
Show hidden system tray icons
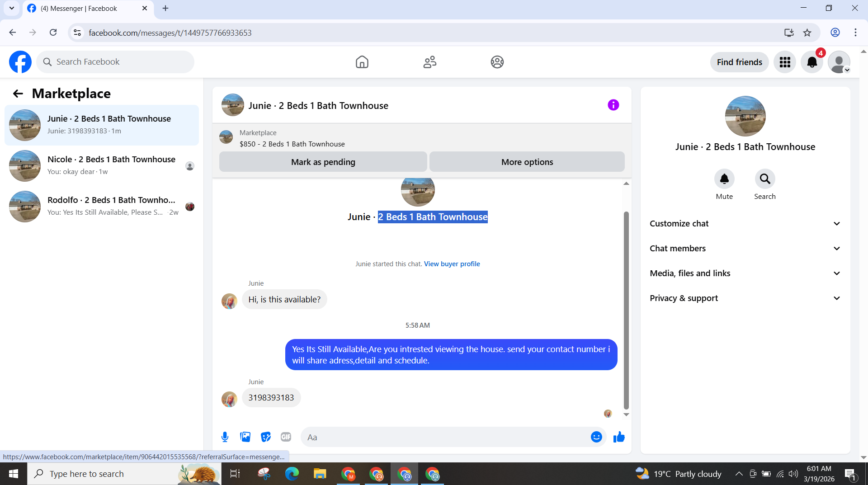pyautogui.click(x=739, y=474)
